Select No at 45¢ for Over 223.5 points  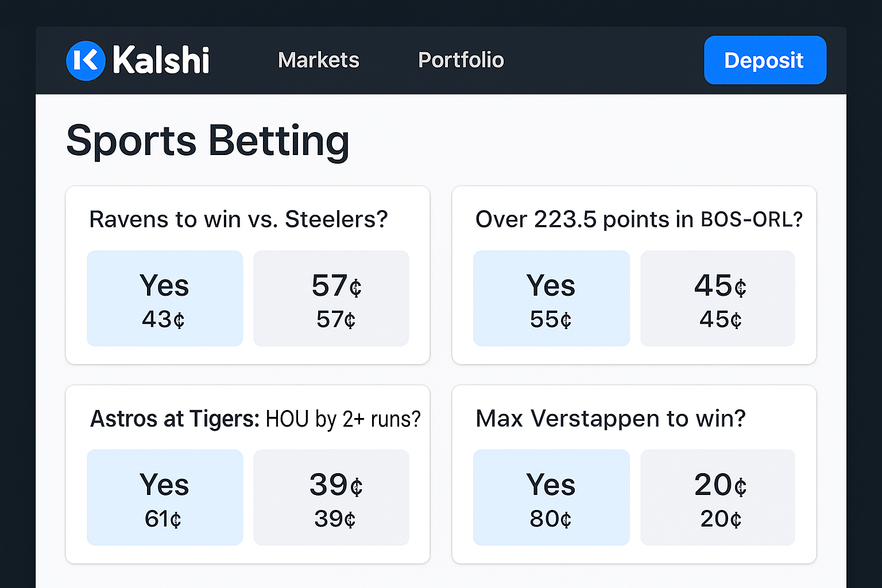tap(717, 298)
